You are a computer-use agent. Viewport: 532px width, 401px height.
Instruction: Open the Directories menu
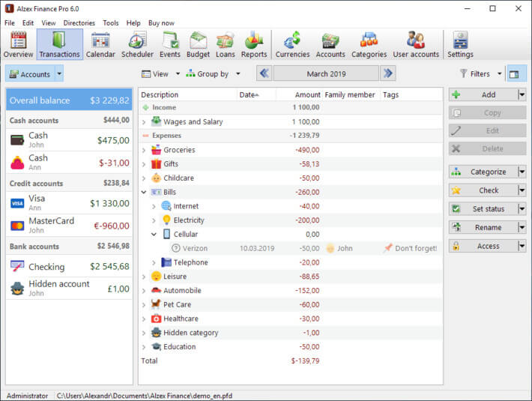point(79,23)
